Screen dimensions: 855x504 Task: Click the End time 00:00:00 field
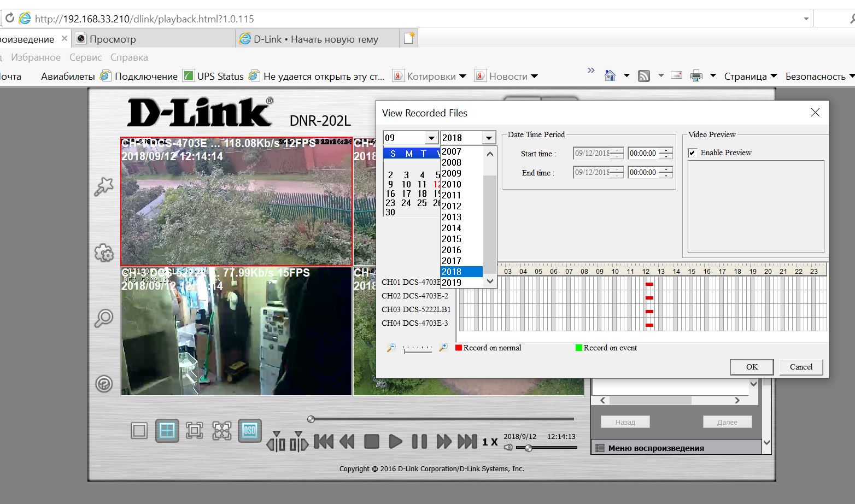tap(650, 173)
